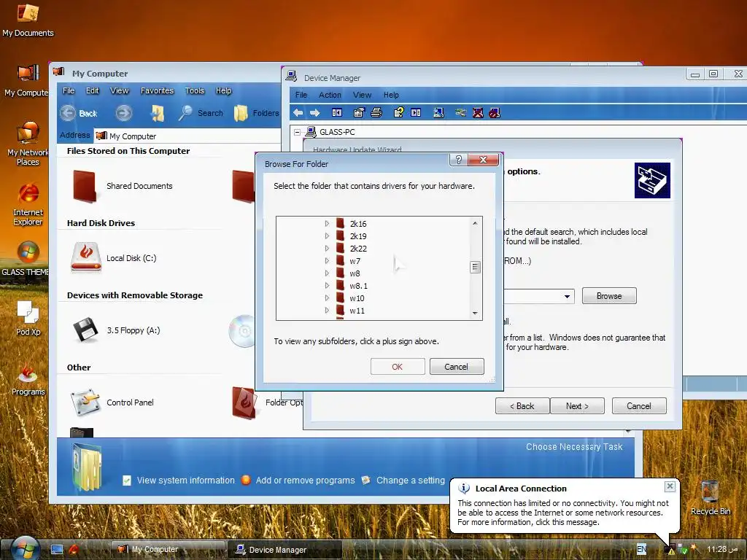
Task: Click folder list scroll-down arrow
Action: [474, 314]
